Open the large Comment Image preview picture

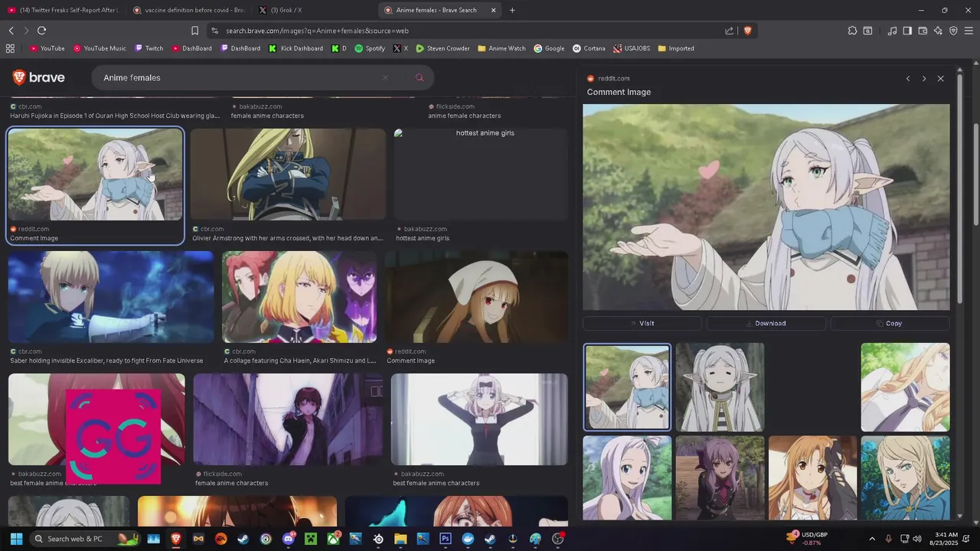[766, 207]
